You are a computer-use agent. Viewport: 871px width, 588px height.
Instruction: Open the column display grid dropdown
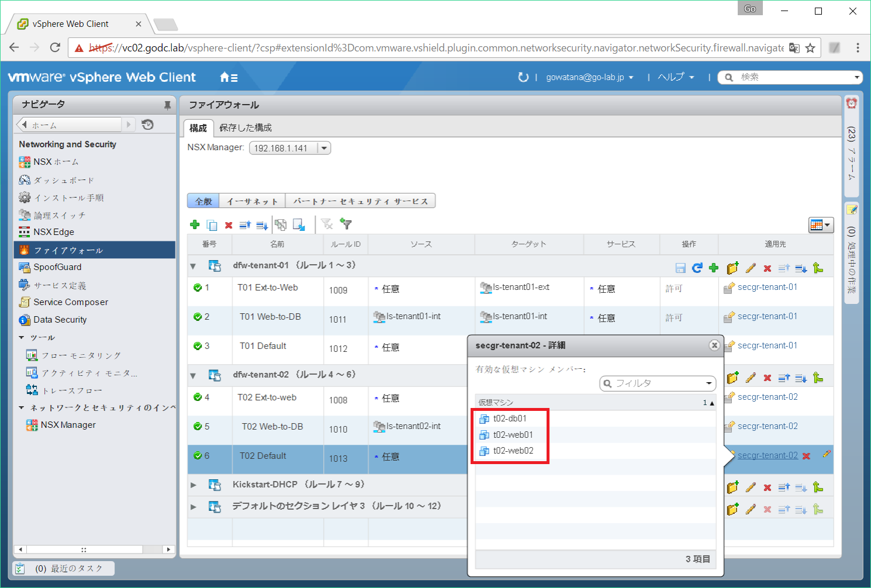(821, 225)
